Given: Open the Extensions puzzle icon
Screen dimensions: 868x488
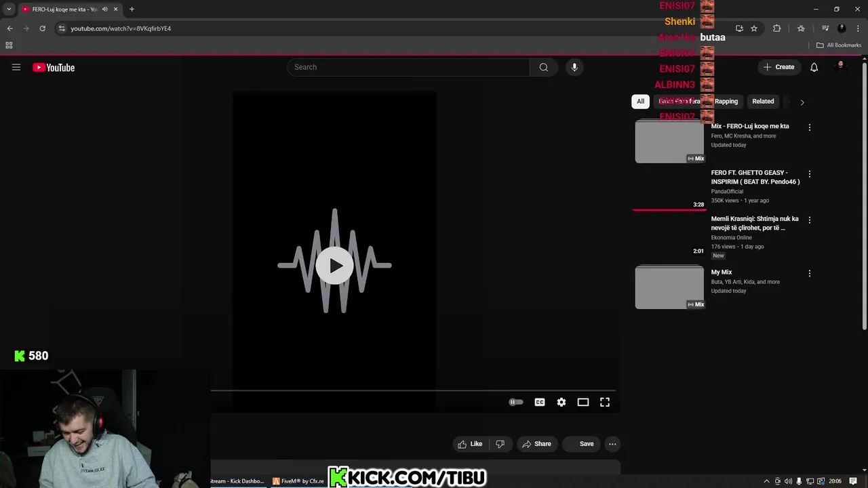Looking at the screenshot, I should tap(776, 28).
